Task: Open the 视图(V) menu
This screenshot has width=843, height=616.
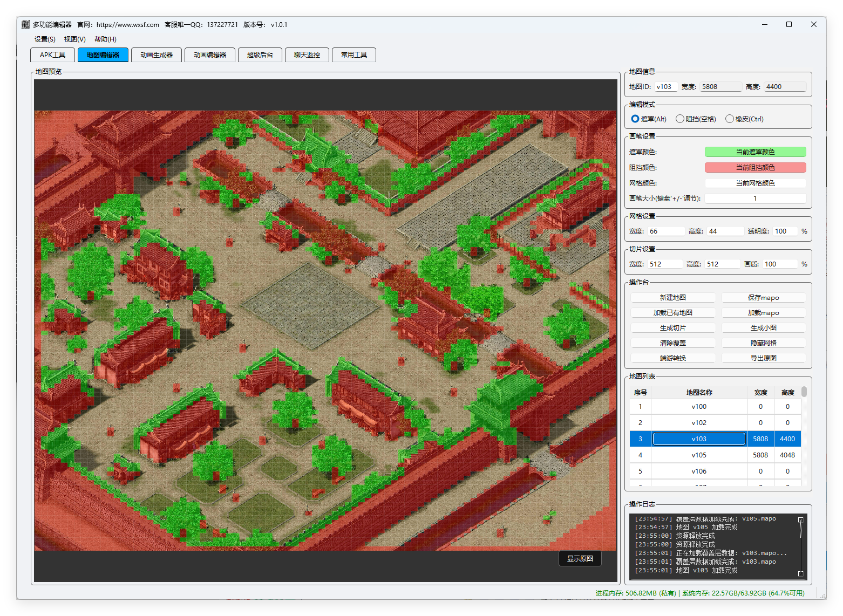Action: coord(74,39)
